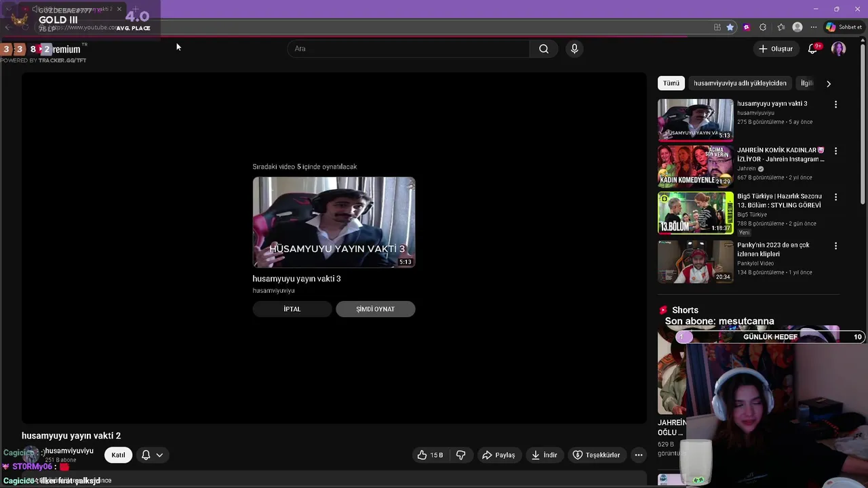The height and width of the screenshot is (488, 868).
Task: Open browser extensions puzzle icon
Action: click(x=763, y=27)
